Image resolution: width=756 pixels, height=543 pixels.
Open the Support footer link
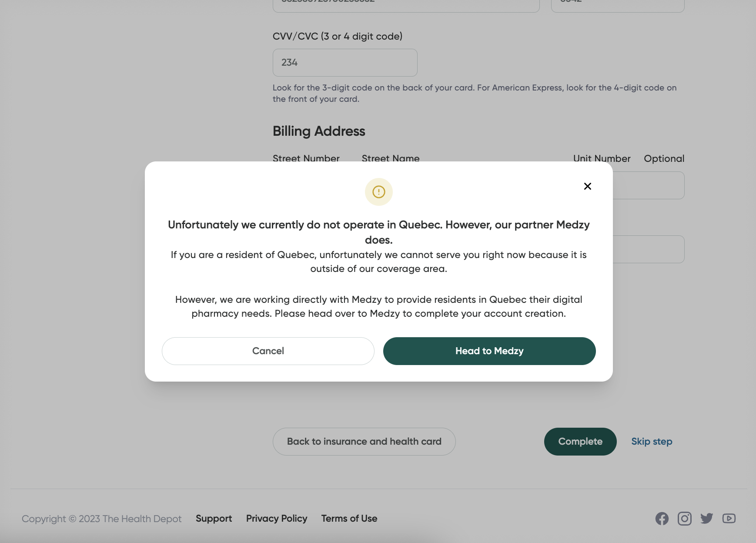coord(214,519)
